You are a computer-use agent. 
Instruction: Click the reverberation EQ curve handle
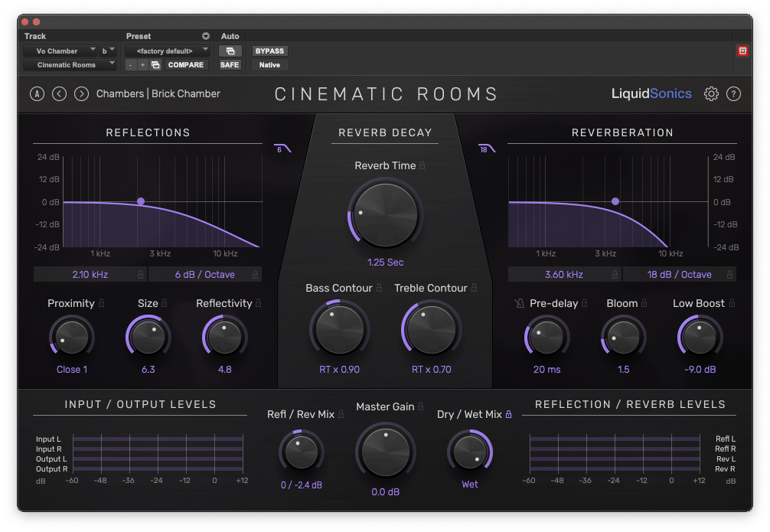pos(615,201)
